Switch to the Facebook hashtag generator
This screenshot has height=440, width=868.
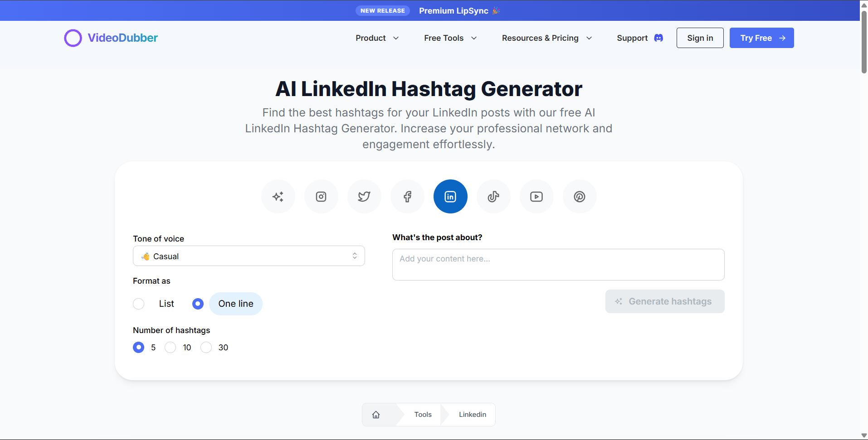[407, 197]
